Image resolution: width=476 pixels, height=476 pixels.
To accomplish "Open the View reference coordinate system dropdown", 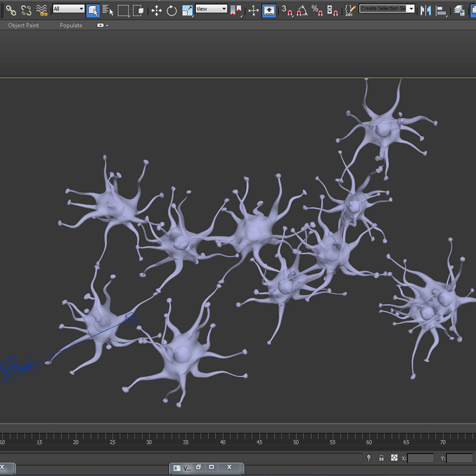I will (x=211, y=9).
